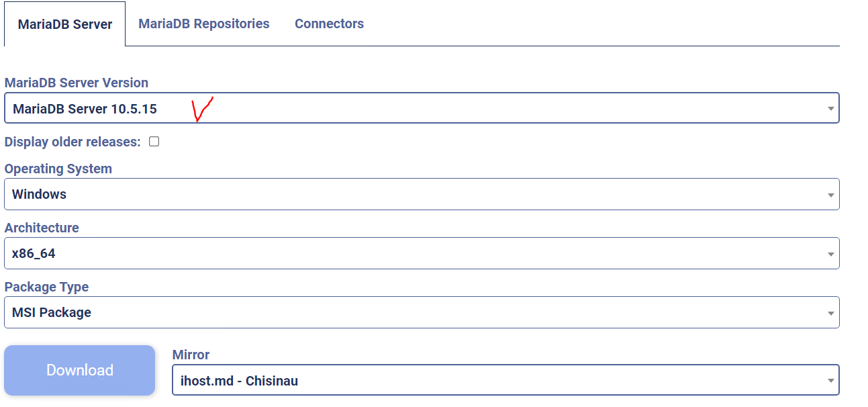Open the MariaDB Repositories tab

click(x=204, y=24)
